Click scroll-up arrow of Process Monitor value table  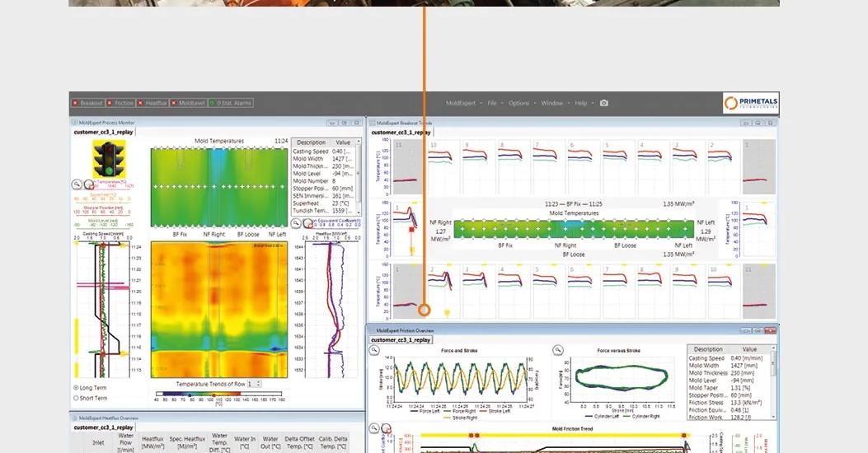[359, 142]
